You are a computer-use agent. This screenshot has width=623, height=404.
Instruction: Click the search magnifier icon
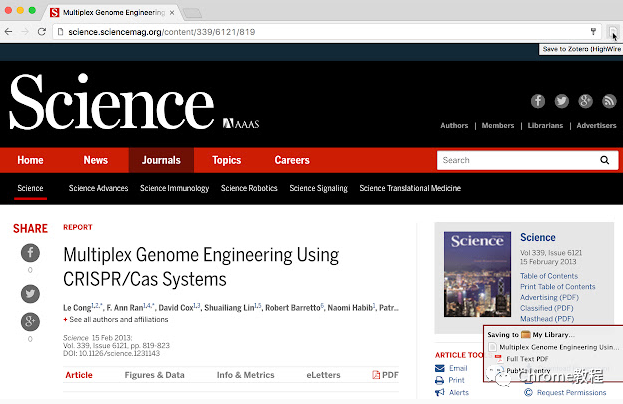[x=604, y=160]
